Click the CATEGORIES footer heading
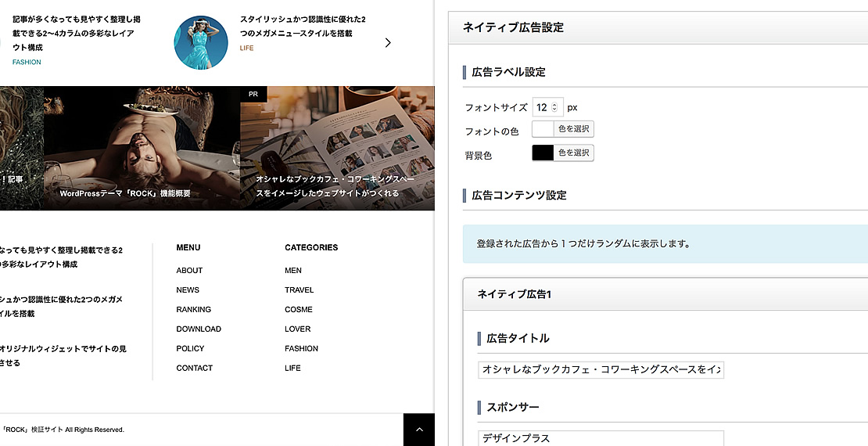Image resolution: width=868 pixels, height=446 pixels. 311,248
